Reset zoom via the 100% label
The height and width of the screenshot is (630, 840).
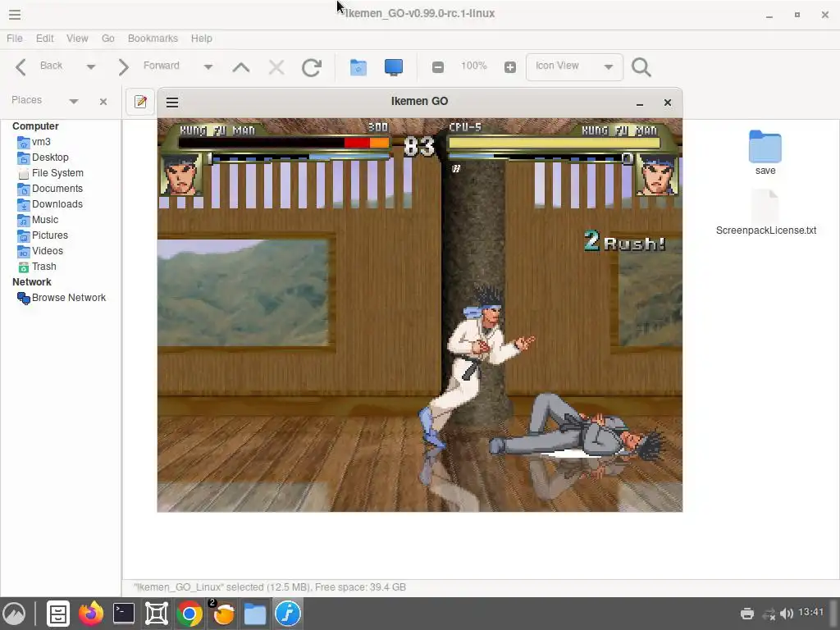click(x=473, y=66)
